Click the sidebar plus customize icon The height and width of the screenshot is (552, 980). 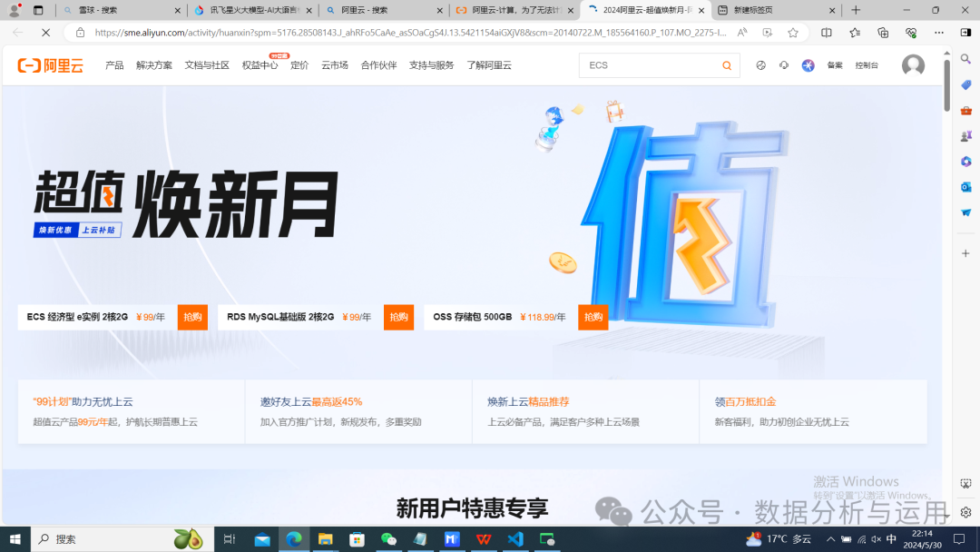[965, 253]
